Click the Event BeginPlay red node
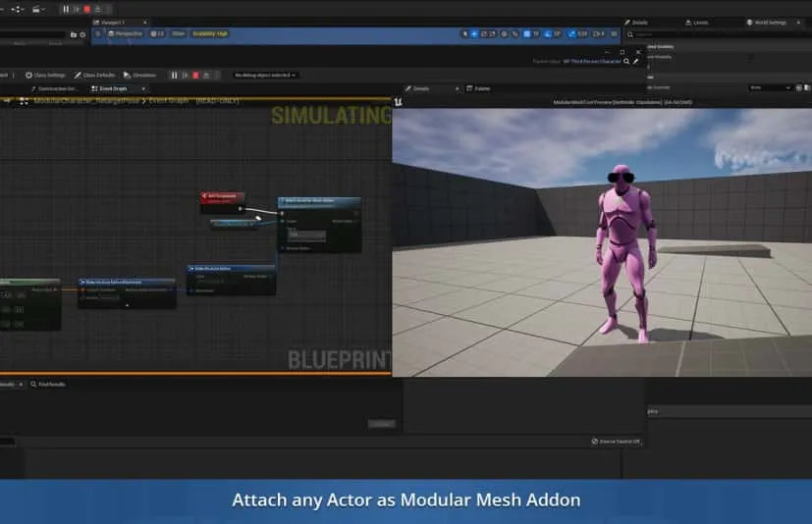The image size is (812, 524). pos(222,196)
